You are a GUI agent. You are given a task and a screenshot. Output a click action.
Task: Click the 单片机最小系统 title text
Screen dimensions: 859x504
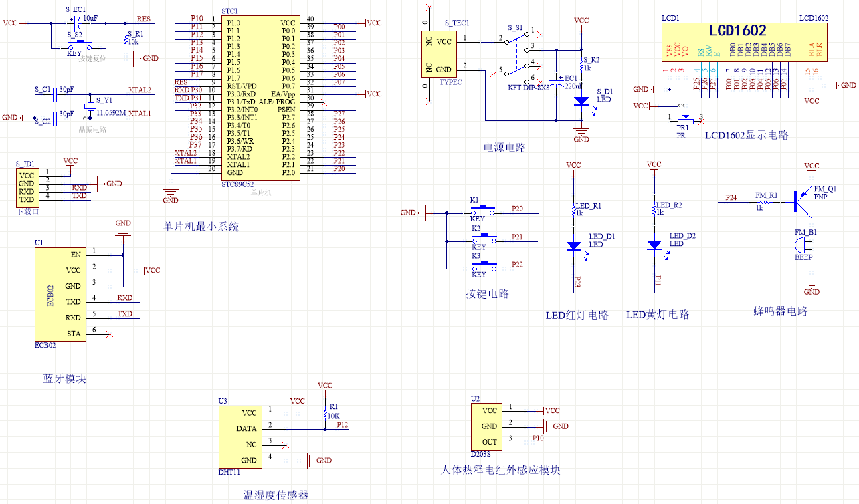(201, 227)
